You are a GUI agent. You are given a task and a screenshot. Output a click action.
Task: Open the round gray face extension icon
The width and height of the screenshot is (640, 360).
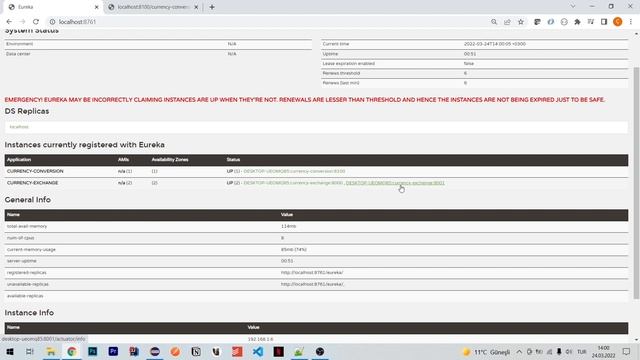(564, 22)
